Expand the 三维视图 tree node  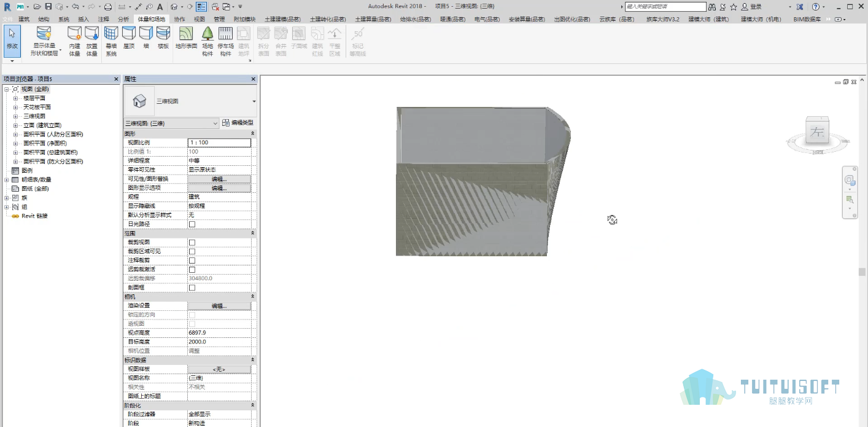15,116
